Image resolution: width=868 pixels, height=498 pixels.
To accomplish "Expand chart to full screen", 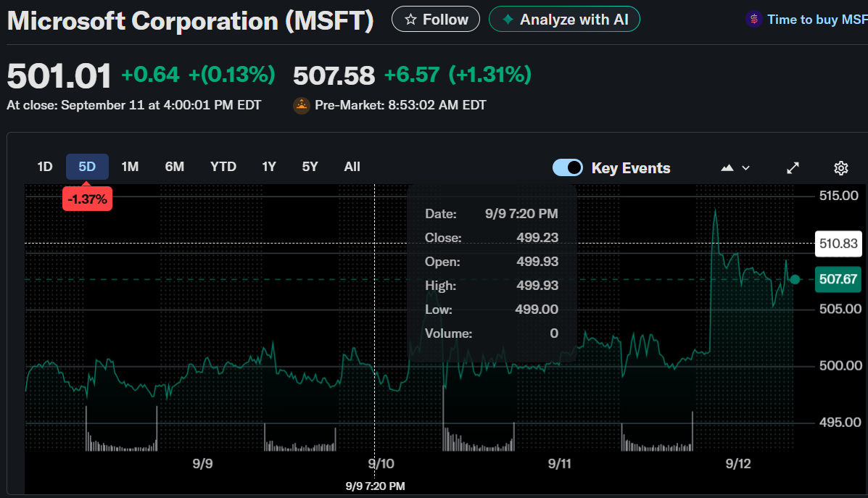I will 793,167.
